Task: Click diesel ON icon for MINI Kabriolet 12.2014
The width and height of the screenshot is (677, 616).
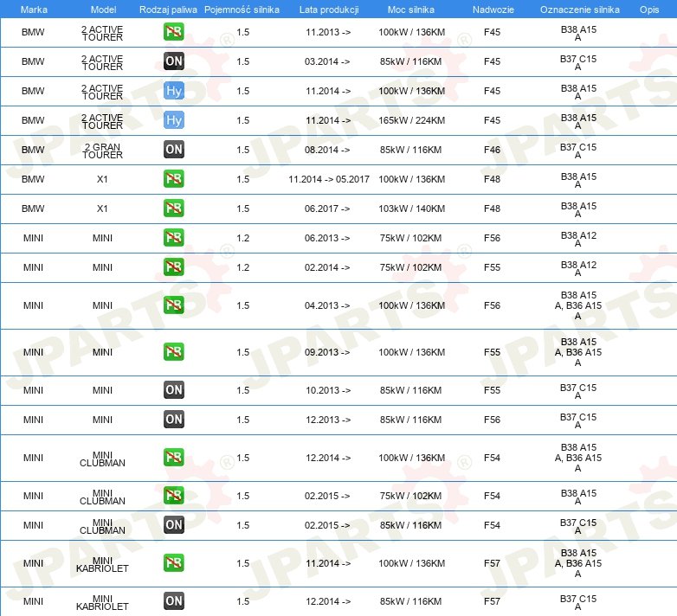Action: [173, 600]
